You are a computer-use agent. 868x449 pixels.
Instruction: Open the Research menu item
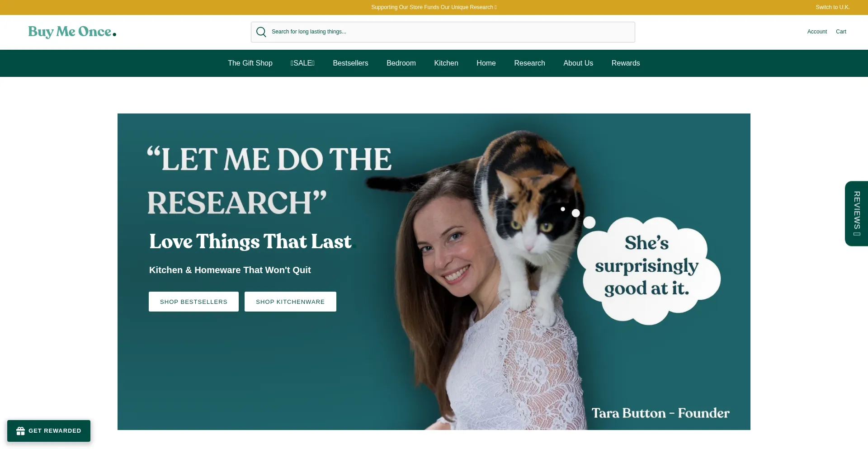pos(529,63)
